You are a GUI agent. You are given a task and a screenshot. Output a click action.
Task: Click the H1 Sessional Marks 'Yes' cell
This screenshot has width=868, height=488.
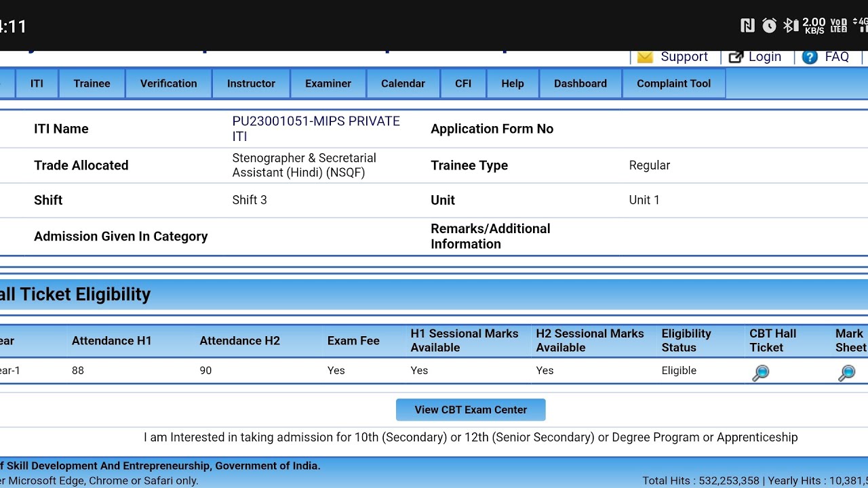[419, 370]
